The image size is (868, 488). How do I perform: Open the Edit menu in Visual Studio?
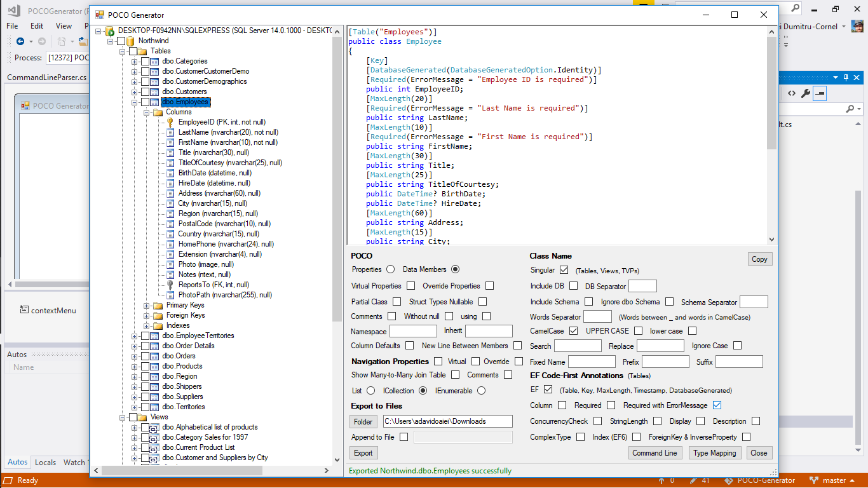37,26
